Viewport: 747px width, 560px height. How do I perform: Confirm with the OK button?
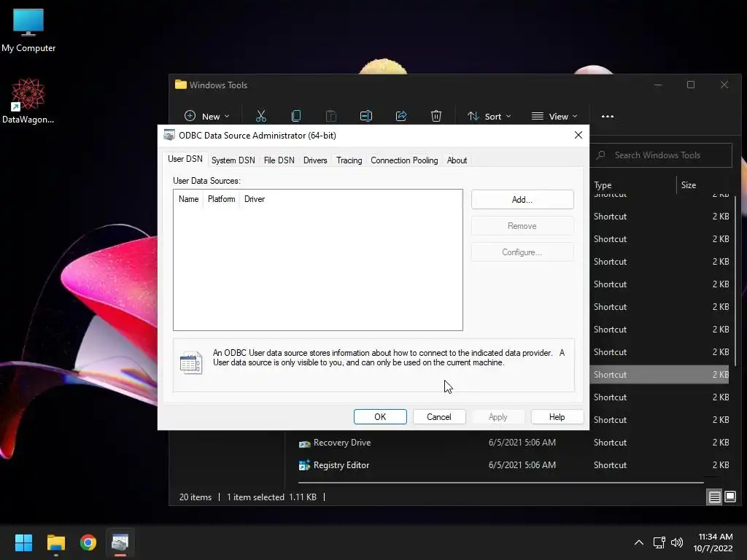(380, 416)
